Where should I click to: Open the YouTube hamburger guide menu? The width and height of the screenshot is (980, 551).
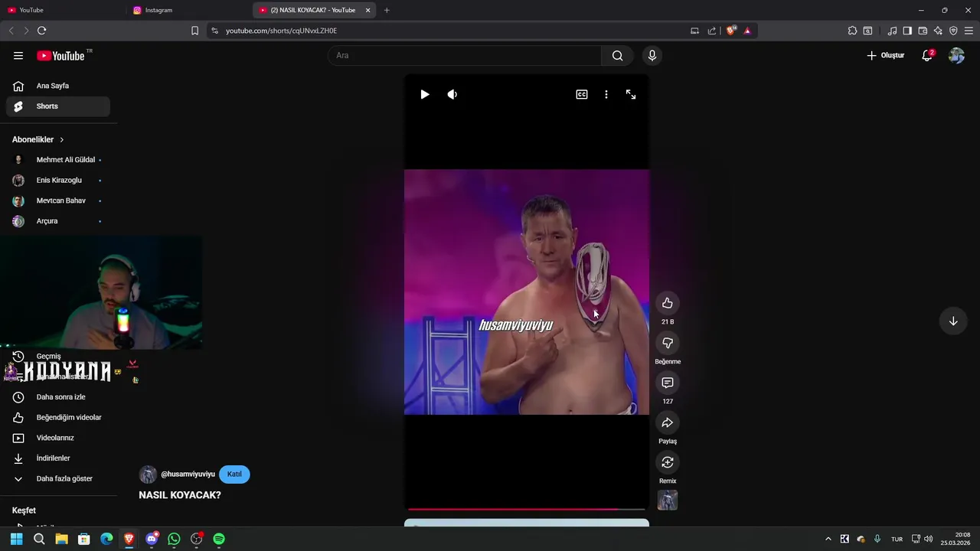[x=18, y=55]
